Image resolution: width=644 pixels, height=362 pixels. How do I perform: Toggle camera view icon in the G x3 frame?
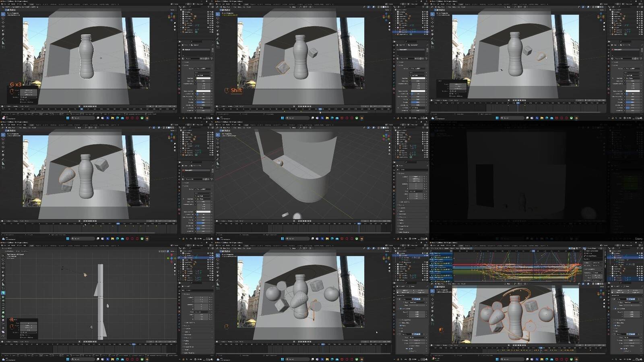175,30
